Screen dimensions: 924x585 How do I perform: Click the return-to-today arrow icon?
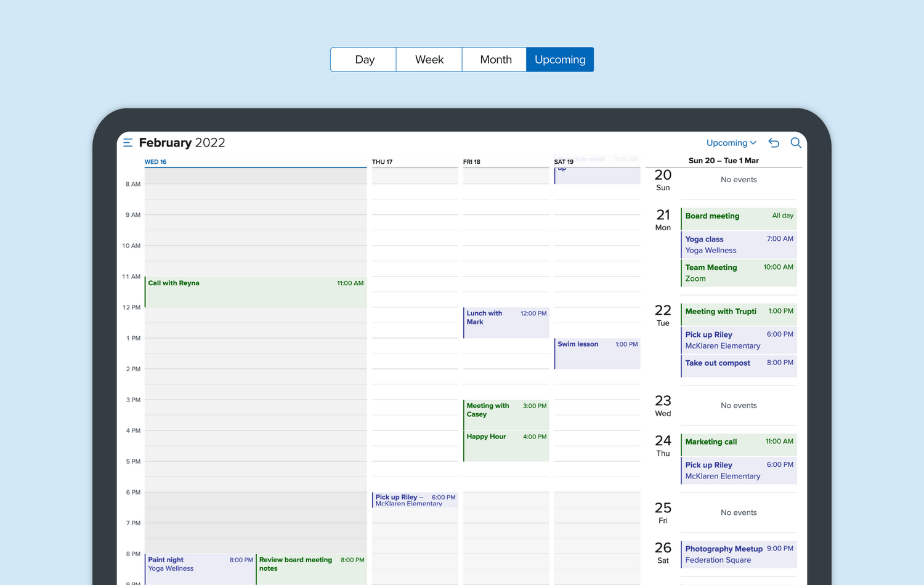tap(774, 143)
